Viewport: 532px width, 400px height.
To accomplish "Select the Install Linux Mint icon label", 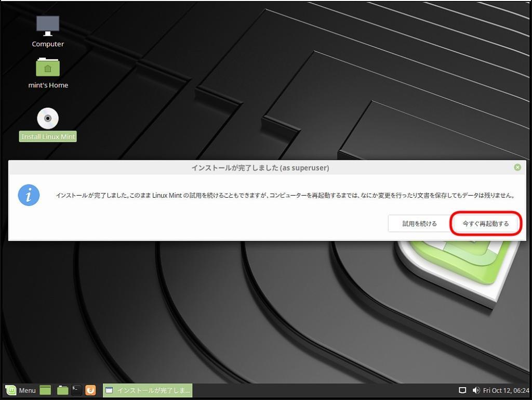I will [47, 136].
